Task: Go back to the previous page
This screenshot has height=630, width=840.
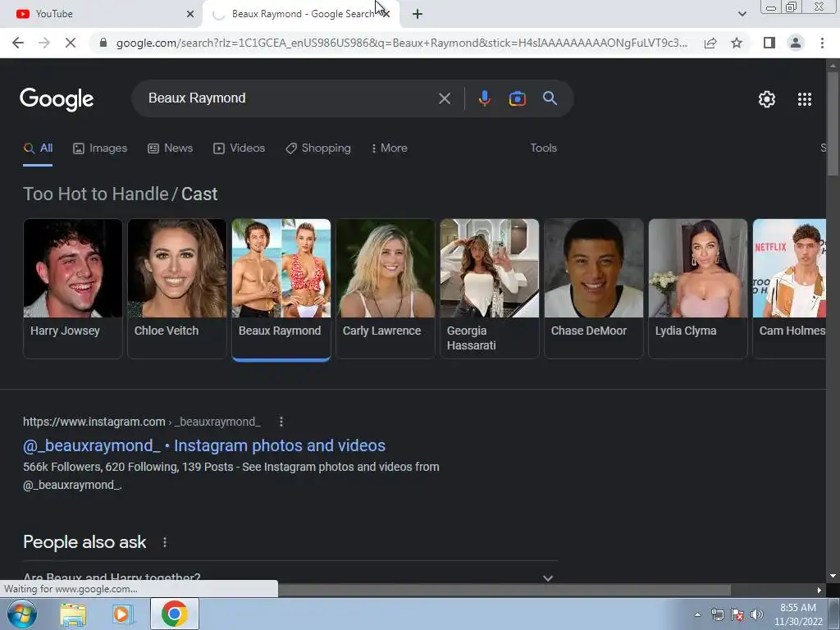Action: (18, 43)
